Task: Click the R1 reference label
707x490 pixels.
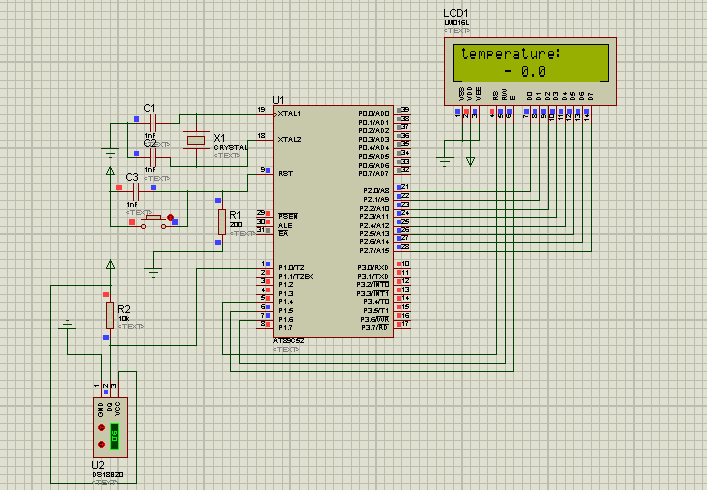Action: pos(235,215)
